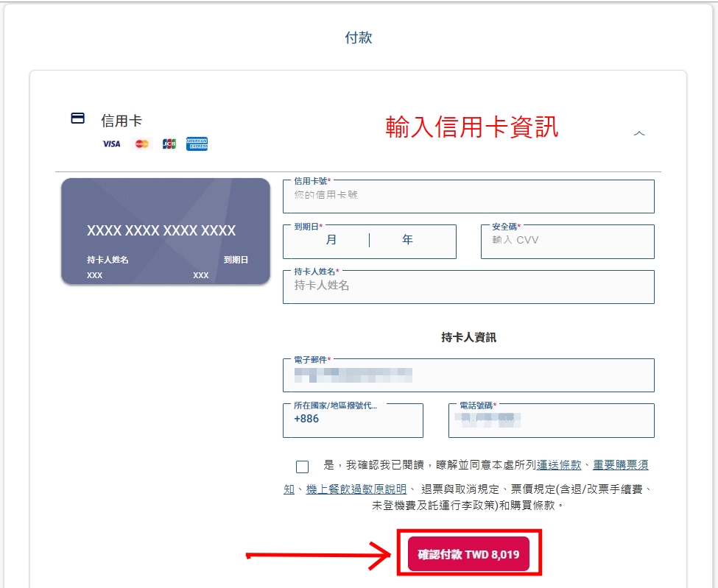Click the American Express logo
The image size is (718, 588).
point(197,144)
